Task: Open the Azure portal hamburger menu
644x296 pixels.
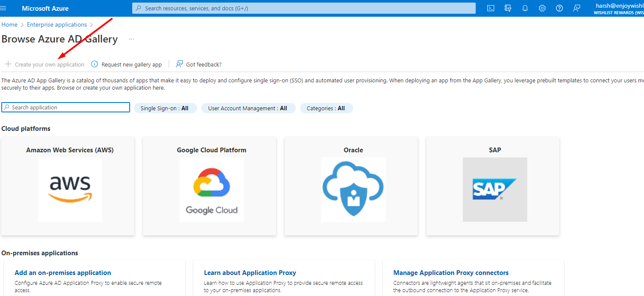Action: click(x=4, y=8)
